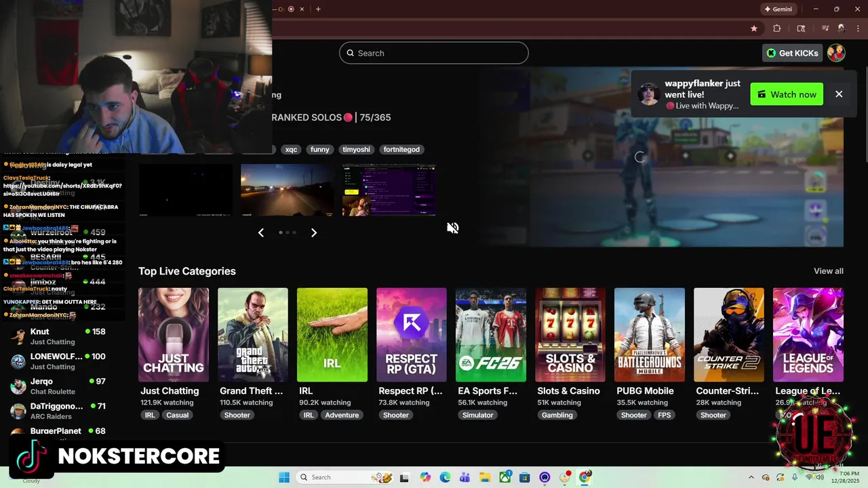Click the Get KICKs button
Image resolution: width=868 pixels, height=488 pixels.
click(x=792, y=53)
